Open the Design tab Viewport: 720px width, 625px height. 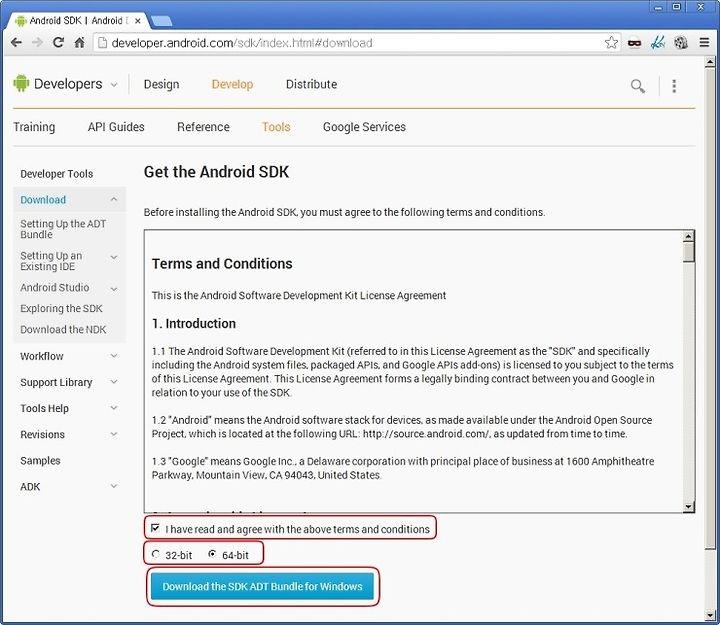161,84
